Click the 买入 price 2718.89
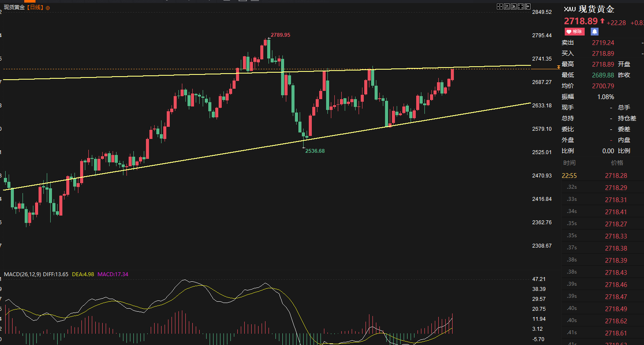Screen dimensions: 644x345 tap(603, 53)
